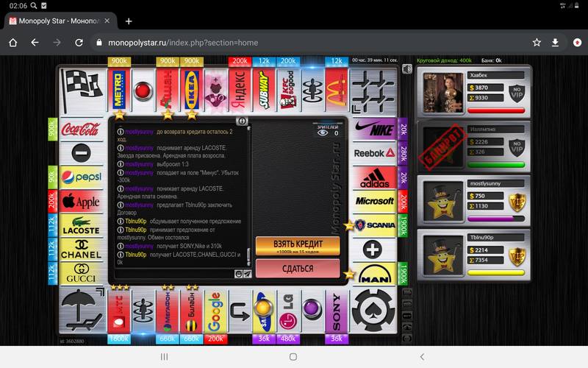
Task: Click Tblnu90p's yellow timer bar
Action: tap(495, 272)
